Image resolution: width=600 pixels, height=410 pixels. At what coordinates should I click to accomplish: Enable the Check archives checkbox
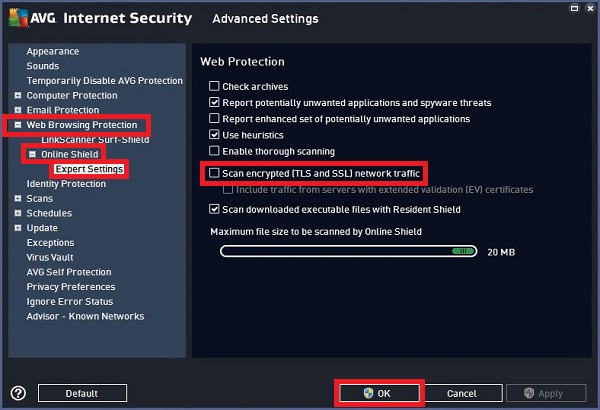214,87
